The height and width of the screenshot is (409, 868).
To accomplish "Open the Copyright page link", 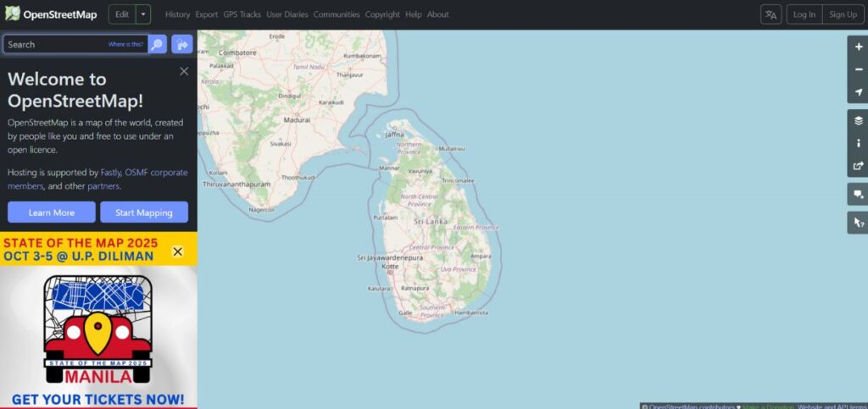I will [382, 14].
